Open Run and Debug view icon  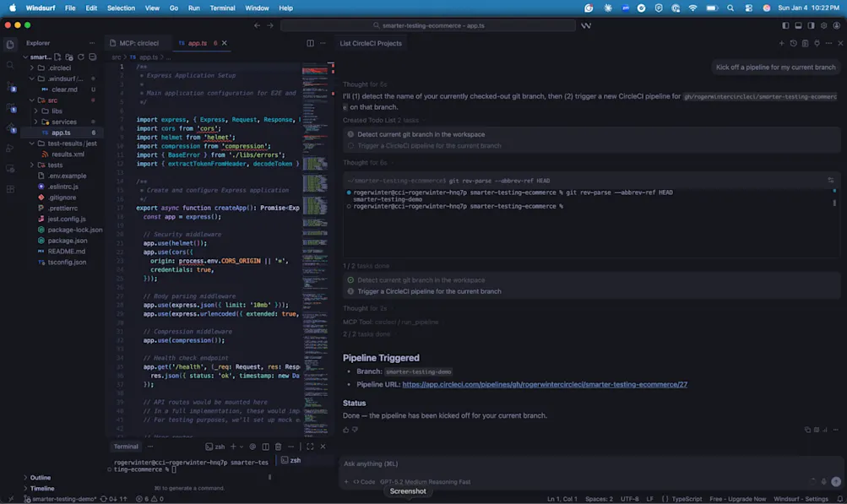click(10, 148)
